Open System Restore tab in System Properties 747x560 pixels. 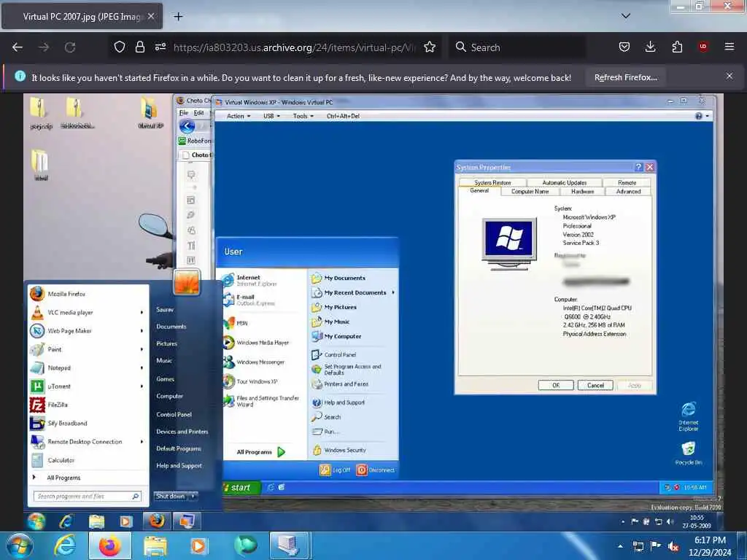click(492, 182)
